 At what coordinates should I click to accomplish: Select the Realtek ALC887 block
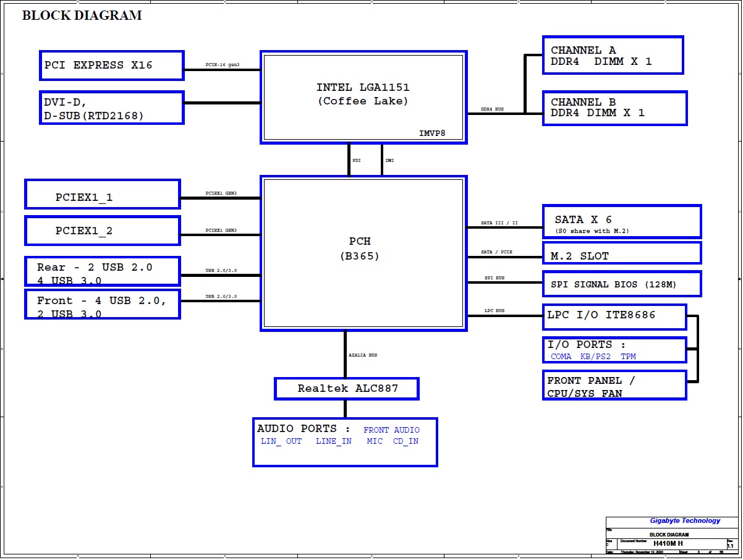pos(347,389)
